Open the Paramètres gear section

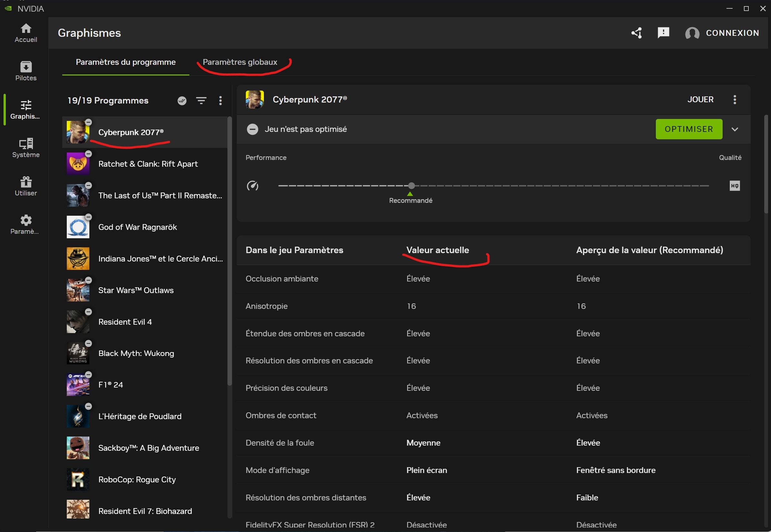tap(26, 224)
